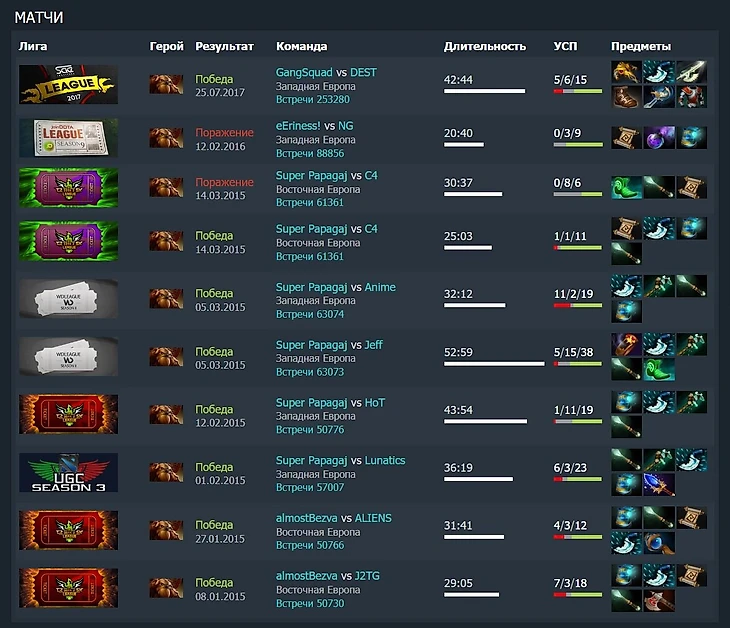The width and height of the screenshot is (730, 628).
Task: Click the duration bar of the 52:59 match
Action: click(494, 364)
